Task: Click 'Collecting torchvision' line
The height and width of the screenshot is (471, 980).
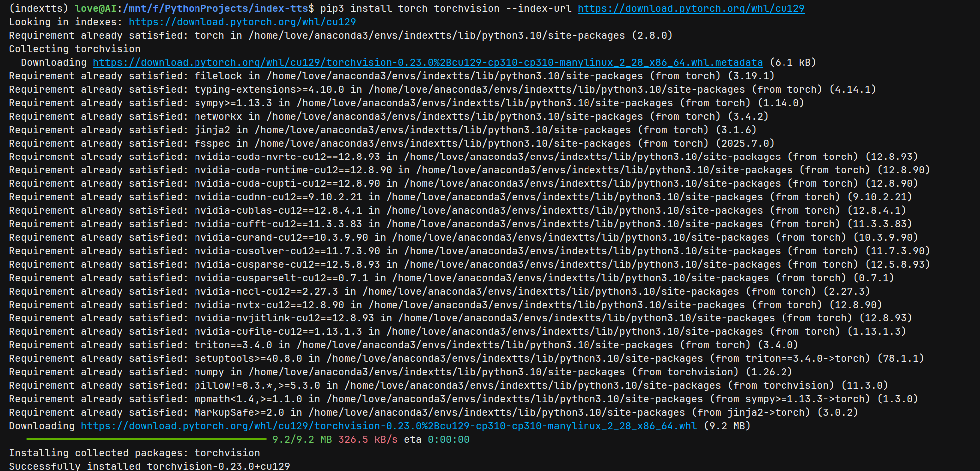Action: pyautogui.click(x=75, y=49)
